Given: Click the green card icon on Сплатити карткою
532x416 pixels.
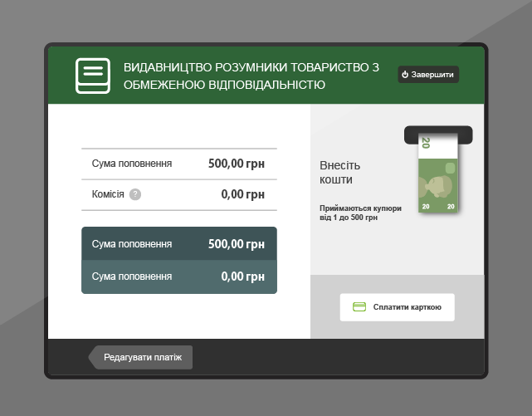Looking at the screenshot, I should coord(359,306).
